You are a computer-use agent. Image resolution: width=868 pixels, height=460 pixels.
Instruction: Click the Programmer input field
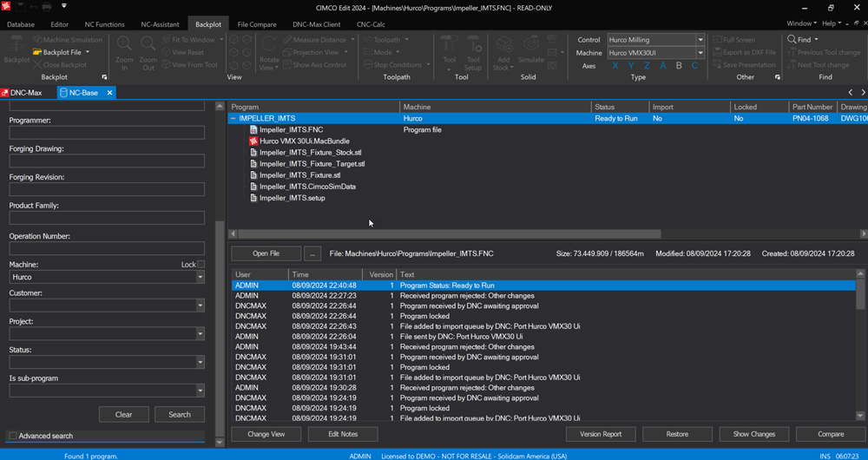(x=107, y=133)
